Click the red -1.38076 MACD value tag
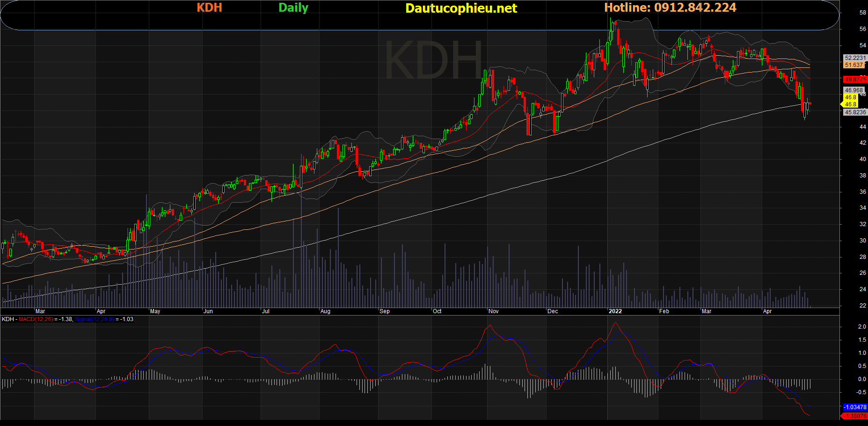This screenshot has width=868, height=426. click(855, 416)
